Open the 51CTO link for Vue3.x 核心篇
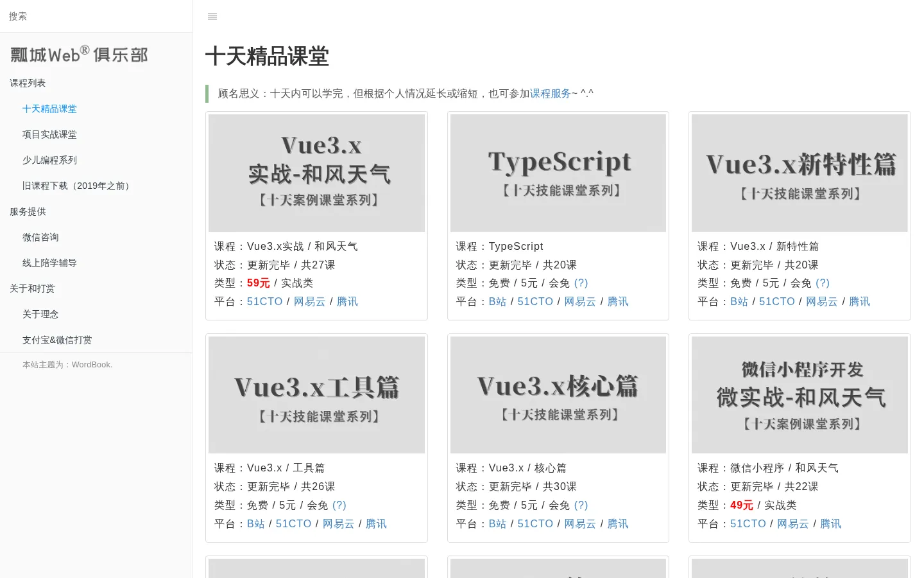This screenshot has width=924, height=578. coord(535,524)
